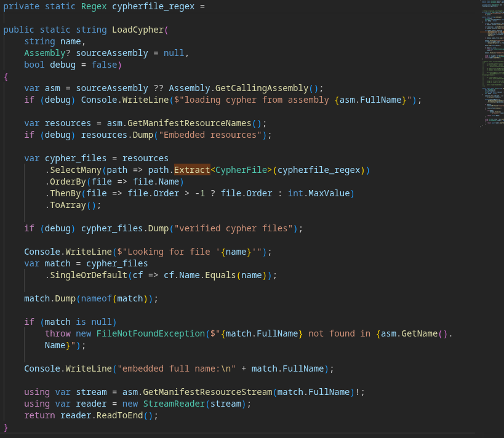Screen dimensions: 504x438
Task: Click the CypherFile generic type argument
Action: (241, 170)
